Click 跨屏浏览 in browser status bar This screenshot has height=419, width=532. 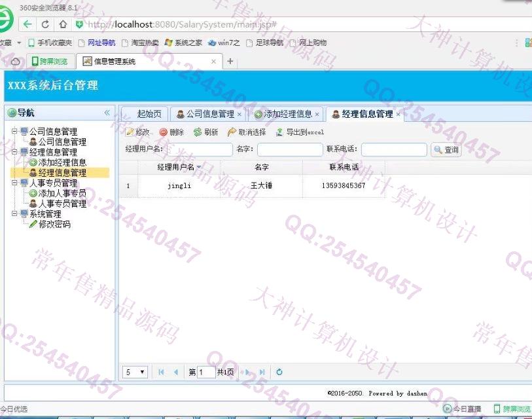click(512, 409)
